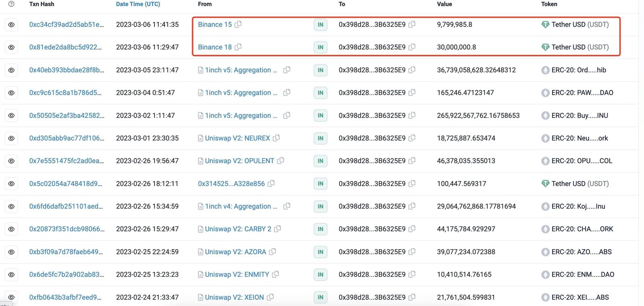Copy the Uniswap V2: ENMITY address
Image resolution: width=644 pixels, height=306 pixels.
pos(275,274)
